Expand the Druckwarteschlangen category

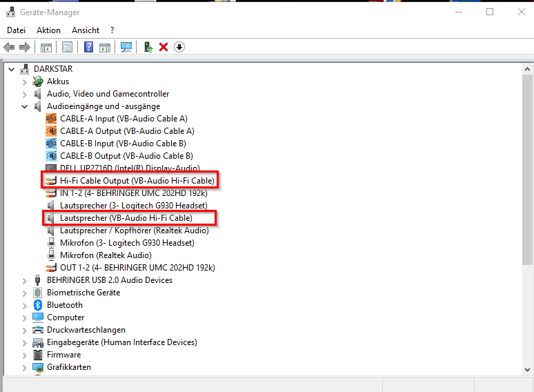coord(25,331)
